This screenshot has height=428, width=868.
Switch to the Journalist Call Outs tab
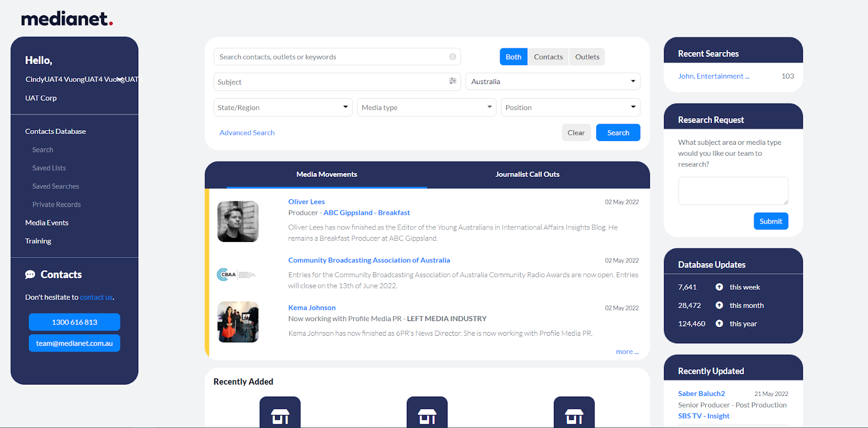[527, 174]
